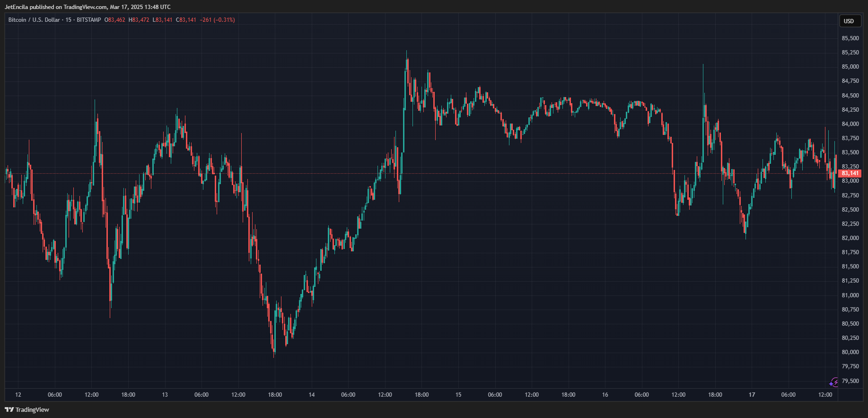The height and width of the screenshot is (418, 868).
Task: Click the purple lightning icon near the price axis
Action: point(834,382)
